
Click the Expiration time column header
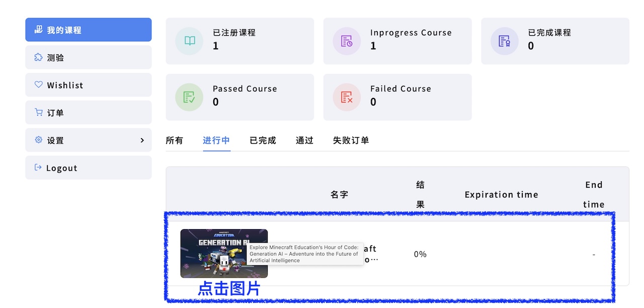coord(501,194)
